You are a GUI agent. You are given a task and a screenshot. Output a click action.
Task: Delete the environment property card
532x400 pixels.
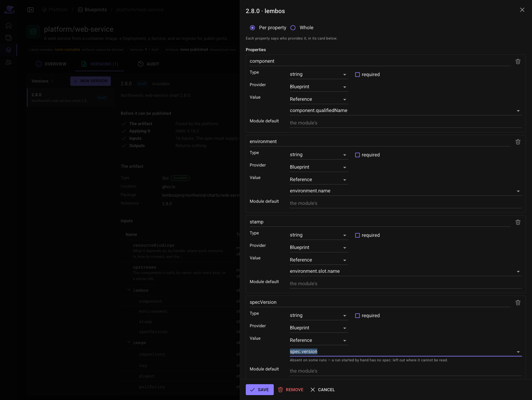coord(518,142)
